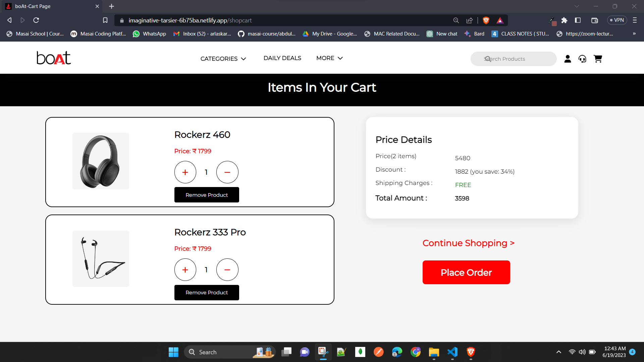
Task: Decrease Rockerz 333 Pro quantity with minus
Action: (x=227, y=270)
